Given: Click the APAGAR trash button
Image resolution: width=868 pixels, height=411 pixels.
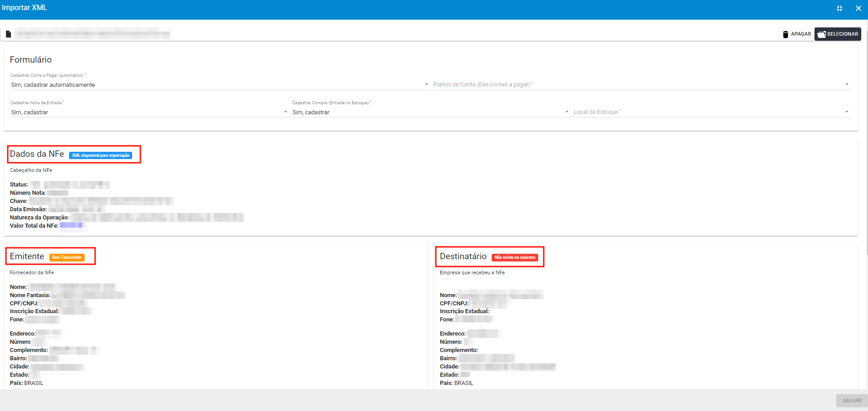Looking at the screenshot, I should (x=797, y=34).
